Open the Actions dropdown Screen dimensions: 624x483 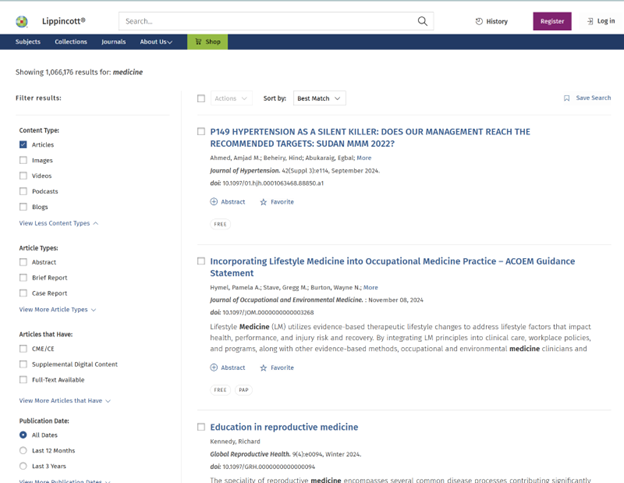(229, 98)
